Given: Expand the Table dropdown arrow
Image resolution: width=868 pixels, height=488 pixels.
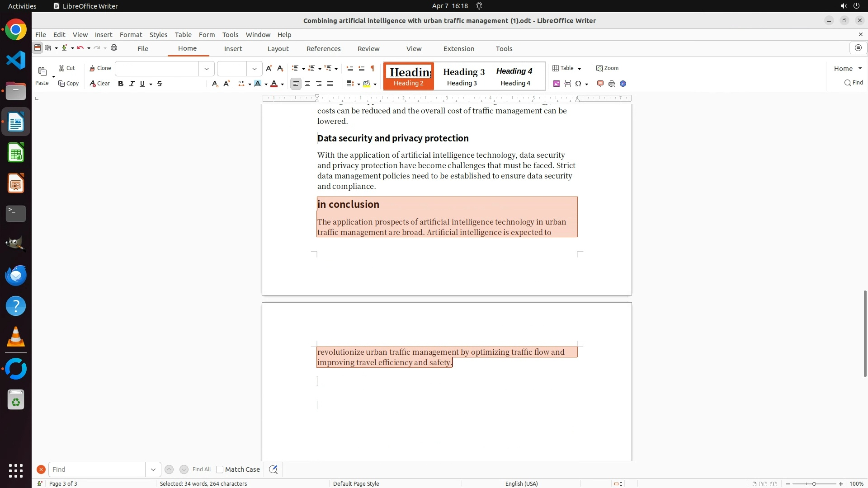Looking at the screenshot, I should 580,69.
